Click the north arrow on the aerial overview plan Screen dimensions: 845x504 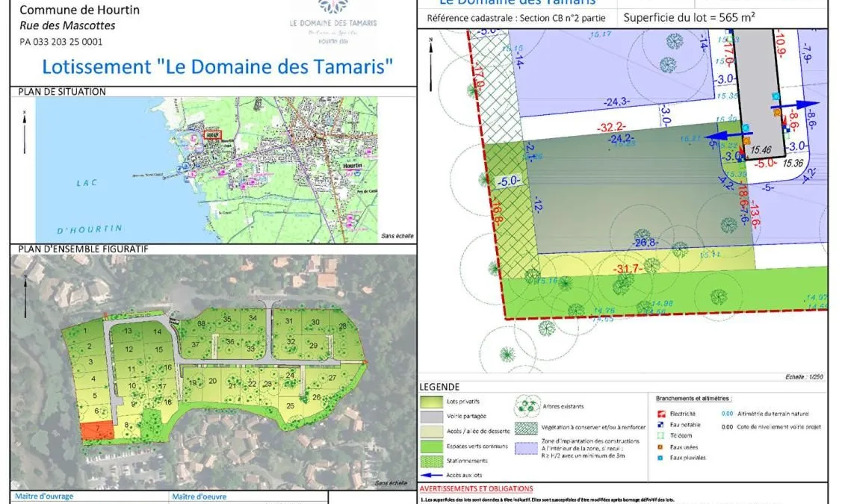tap(25, 296)
